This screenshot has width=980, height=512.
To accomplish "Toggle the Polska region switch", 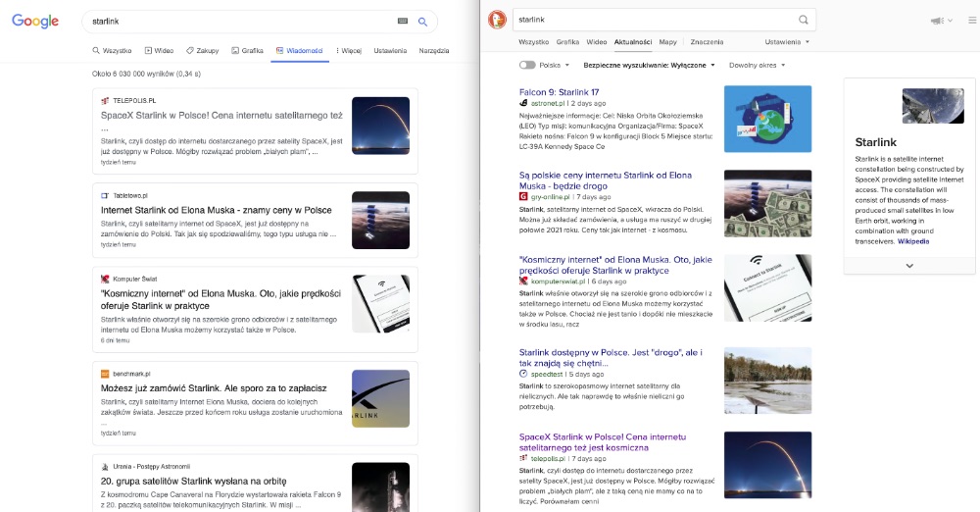I will tap(527, 65).
